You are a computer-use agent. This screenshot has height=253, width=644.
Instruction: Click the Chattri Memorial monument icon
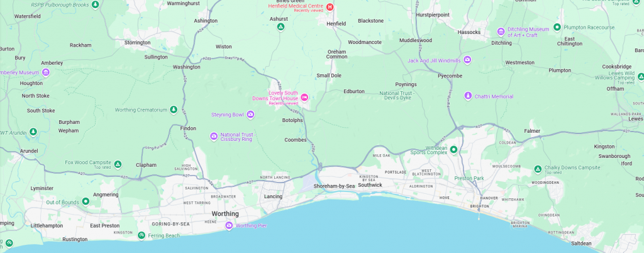click(x=468, y=96)
